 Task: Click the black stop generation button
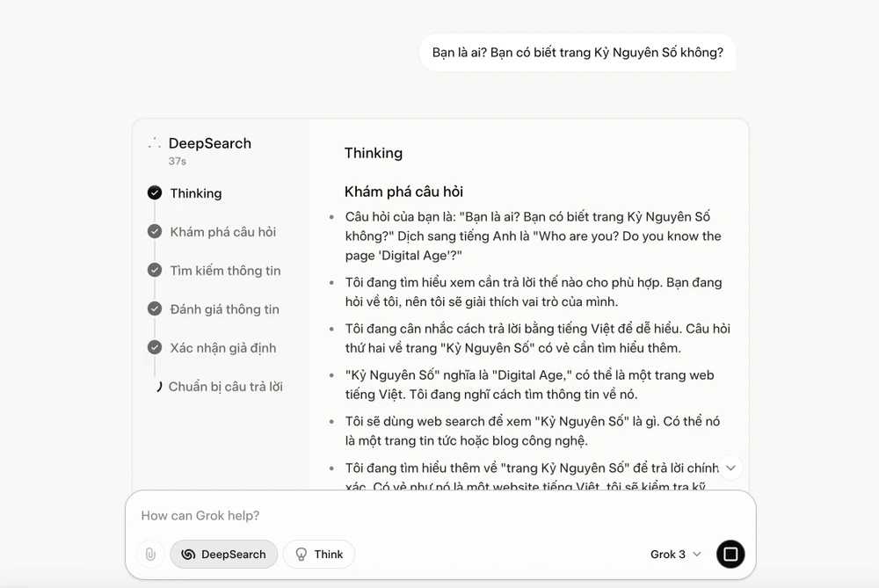[x=730, y=554]
